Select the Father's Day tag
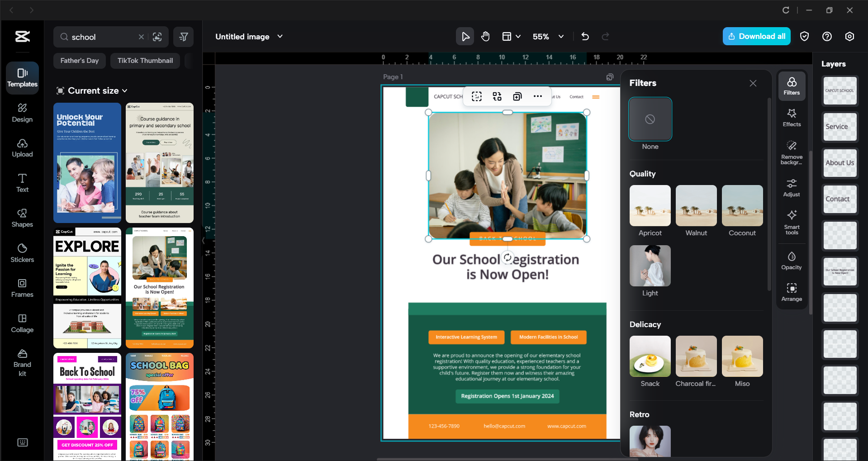The width and height of the screenshot is (868, 461). [79, 60]
